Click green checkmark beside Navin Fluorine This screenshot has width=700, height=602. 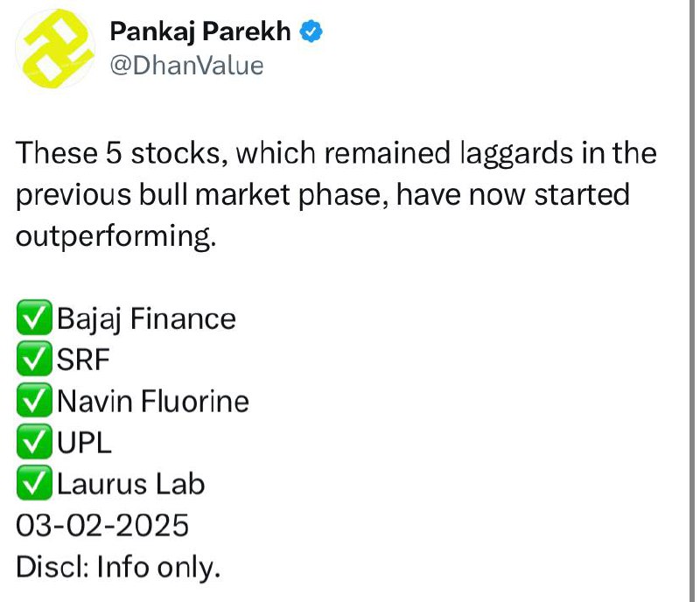(34, 400)
